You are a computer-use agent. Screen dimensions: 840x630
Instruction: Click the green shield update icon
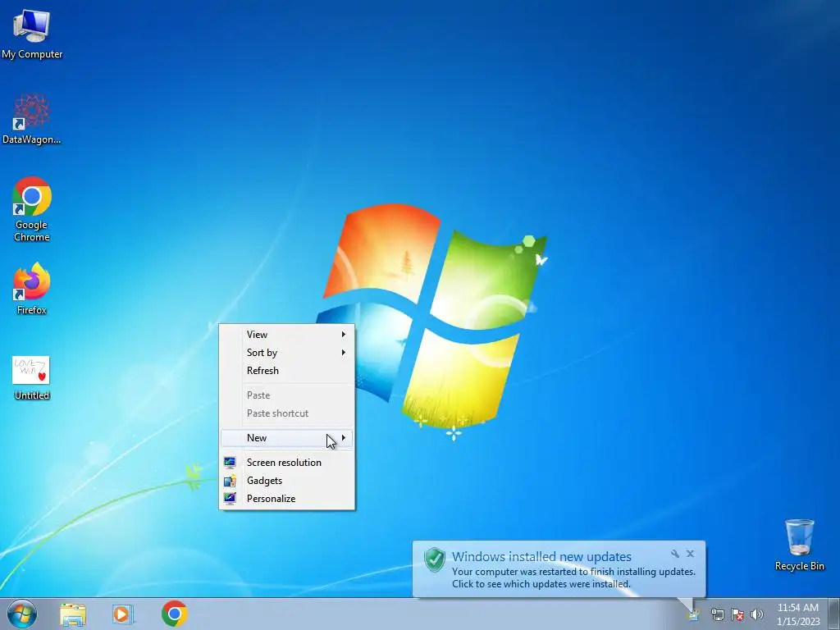[435, 559]
